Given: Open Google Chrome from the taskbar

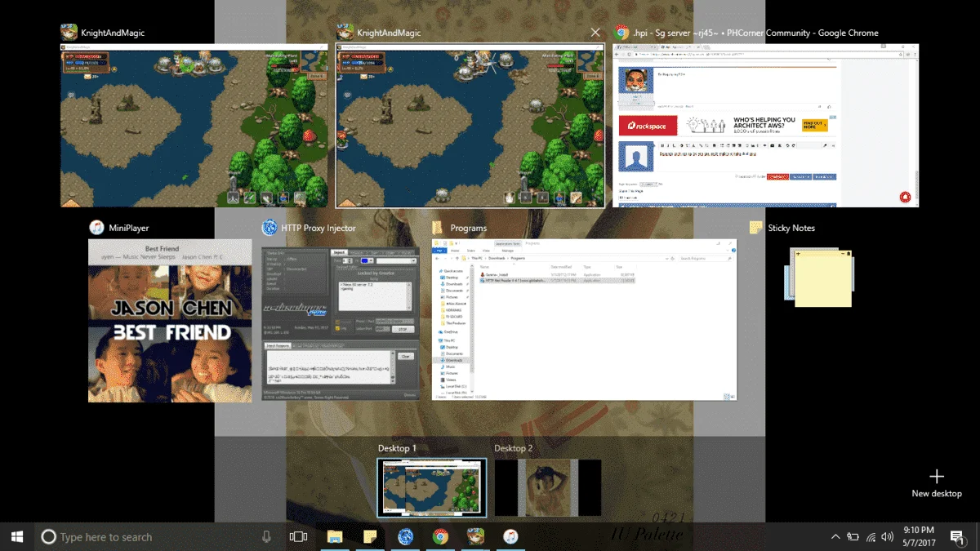Looking at the screenshot, I should 440,536.
